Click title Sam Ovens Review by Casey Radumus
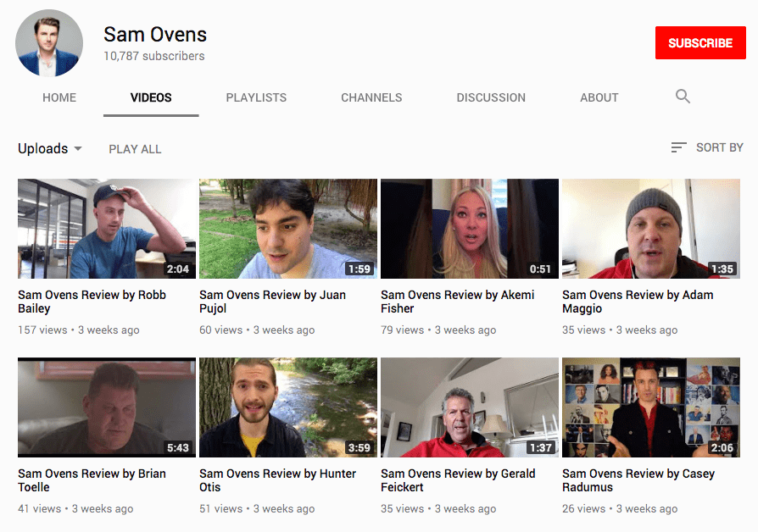The height and width of the screenshot is (532, 758). pyautogui.click(x=638, y=480)
